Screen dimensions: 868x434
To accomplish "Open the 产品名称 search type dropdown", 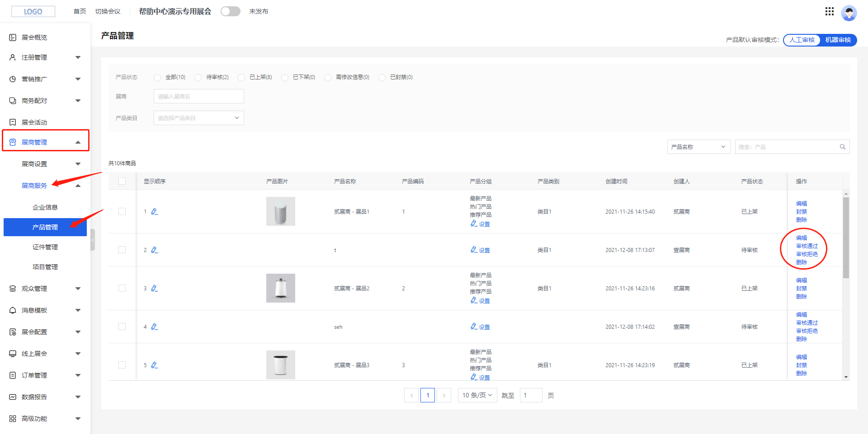I will (698, 147).
